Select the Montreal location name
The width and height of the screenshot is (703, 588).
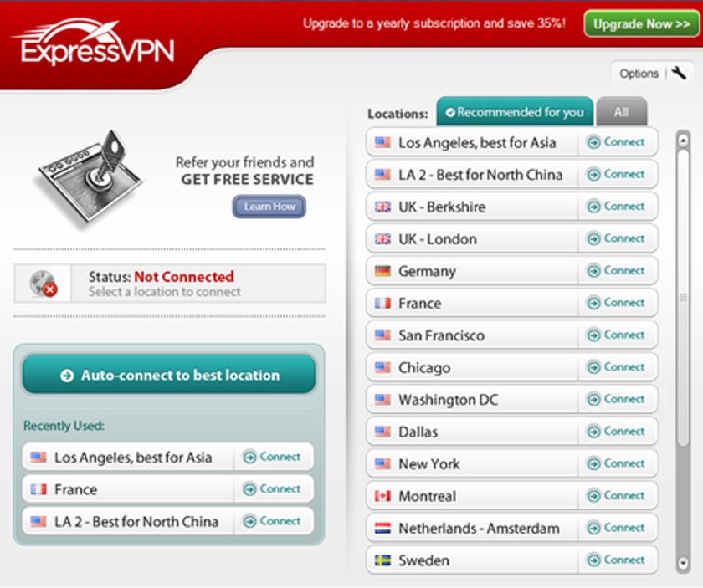pyautogui.click(x=427, y=496)
